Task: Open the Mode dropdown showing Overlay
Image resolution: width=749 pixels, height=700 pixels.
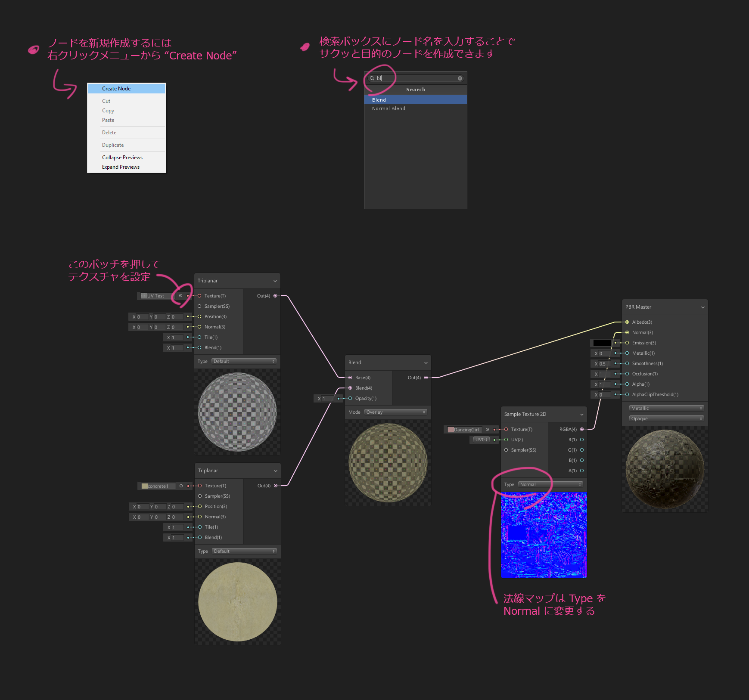Action: (x=395, y=412)
